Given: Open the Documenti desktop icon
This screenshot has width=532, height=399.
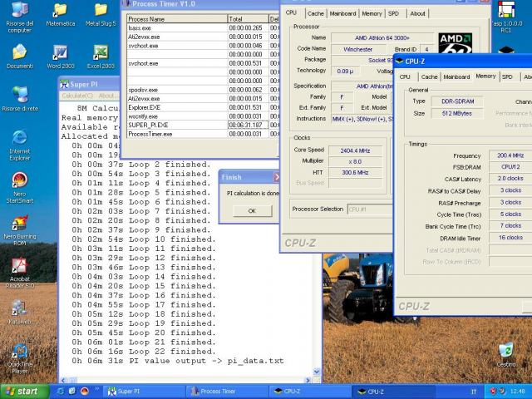Looking at the screenshot, I should 20,57.
